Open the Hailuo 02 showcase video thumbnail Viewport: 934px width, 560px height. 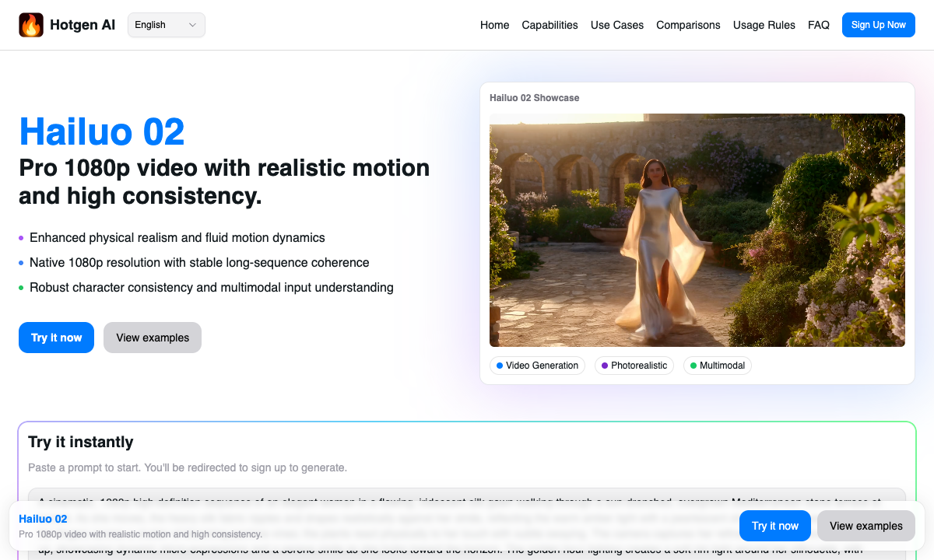pos(697,230)
